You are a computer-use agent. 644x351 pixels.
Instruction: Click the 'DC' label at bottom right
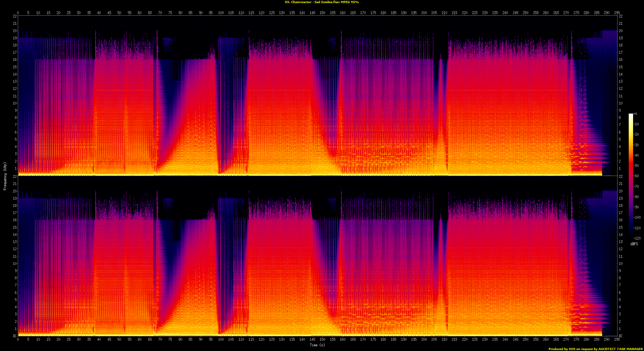tap(621, 336)
